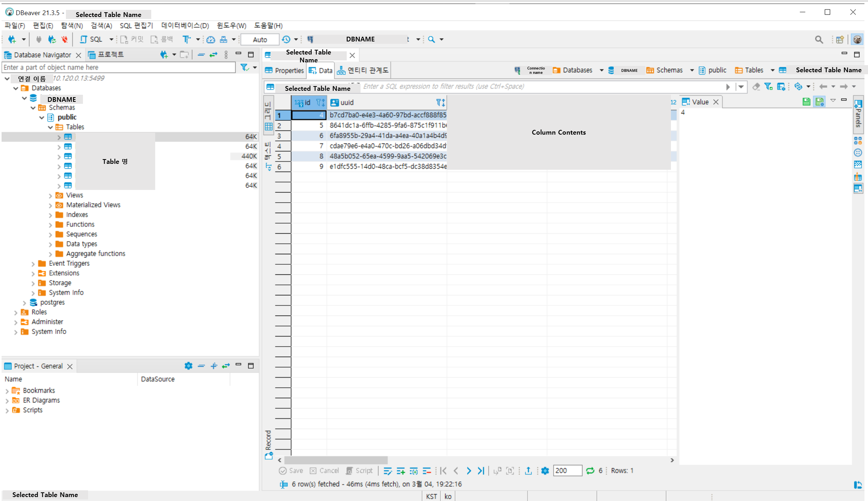Image resolution: width=868 pixels, height=501 pixels.
Task: Go to the last page of results
Action: 481,471
